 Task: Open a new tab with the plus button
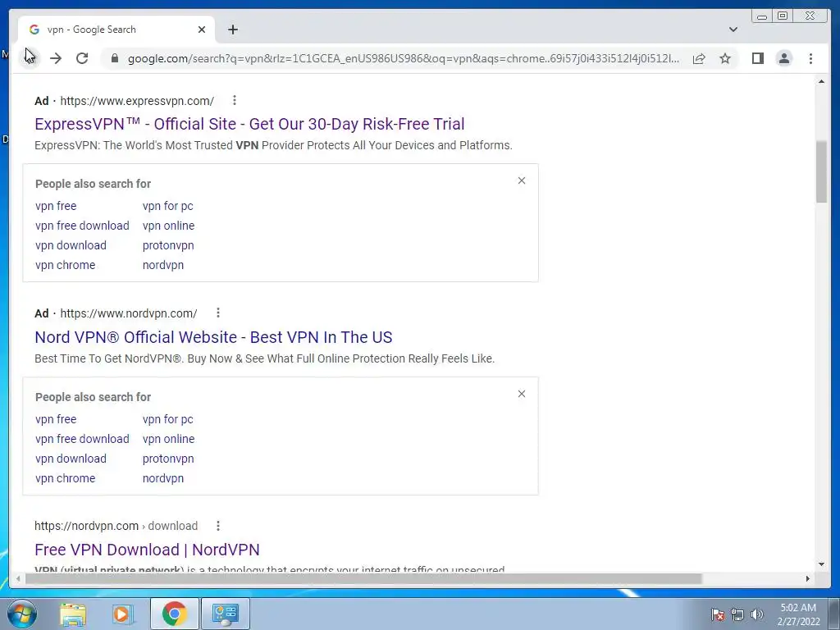click(232, 30)
